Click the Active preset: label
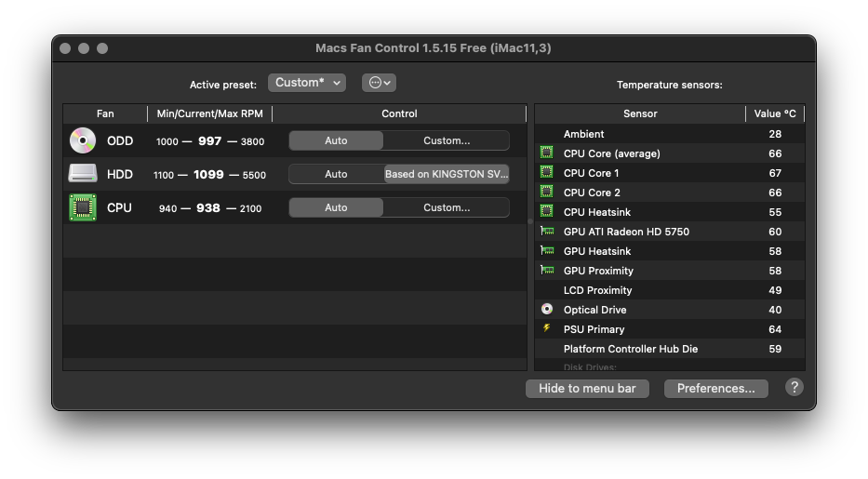The height and width of the screenshot is (479, 868). [x=223, y=85]
